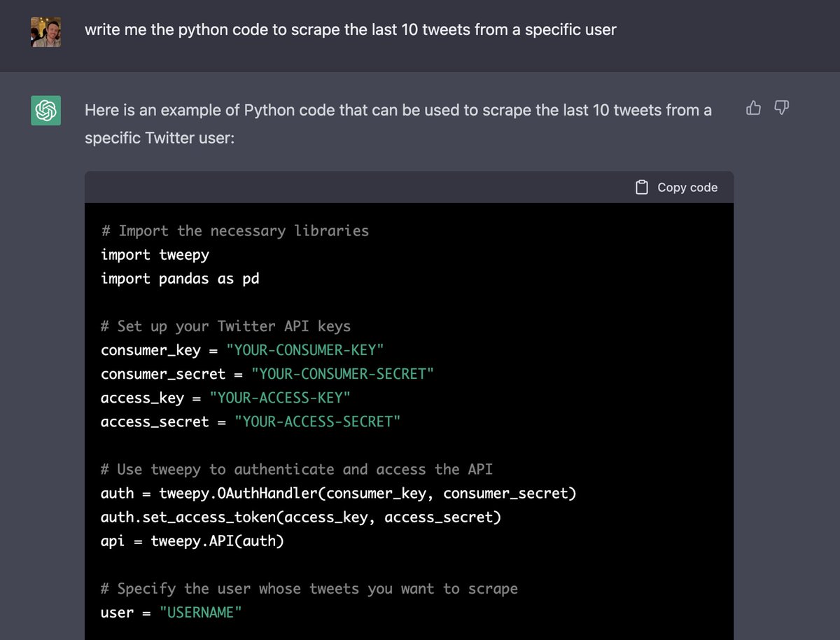Click the clipboard icon beside Copy code

[x=641, y=187]
